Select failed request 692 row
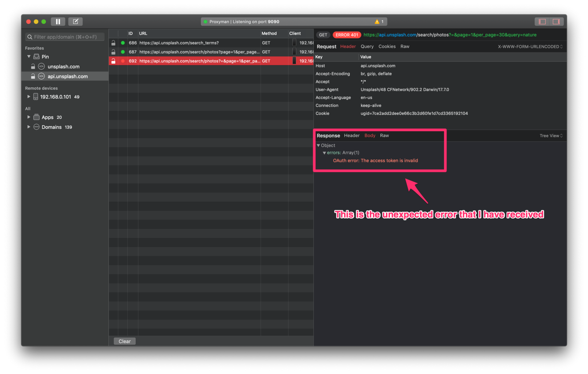 pos(211,61)
